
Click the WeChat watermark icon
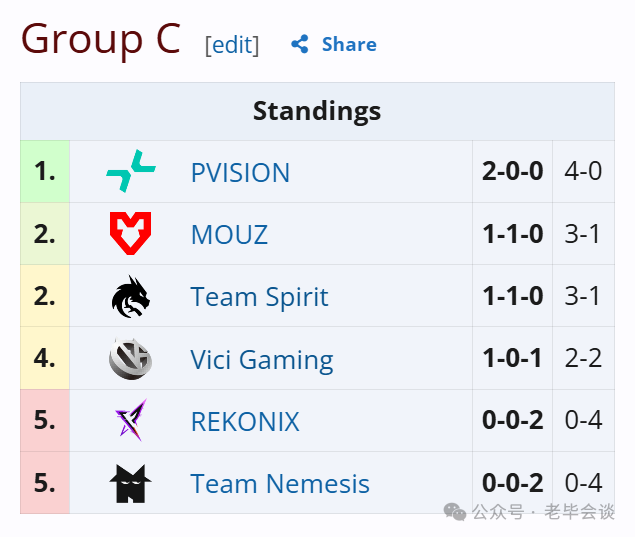coord(455,512)
